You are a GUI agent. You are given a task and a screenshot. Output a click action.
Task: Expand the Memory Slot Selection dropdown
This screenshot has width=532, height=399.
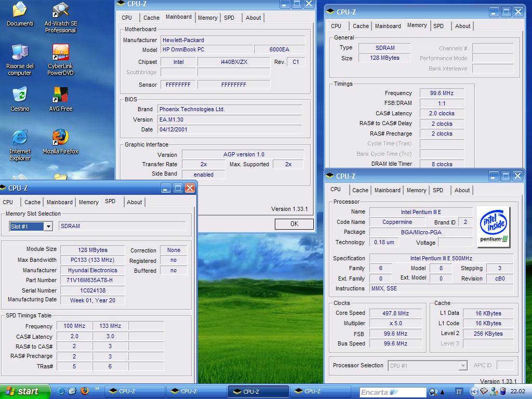[x=48, y=226]
